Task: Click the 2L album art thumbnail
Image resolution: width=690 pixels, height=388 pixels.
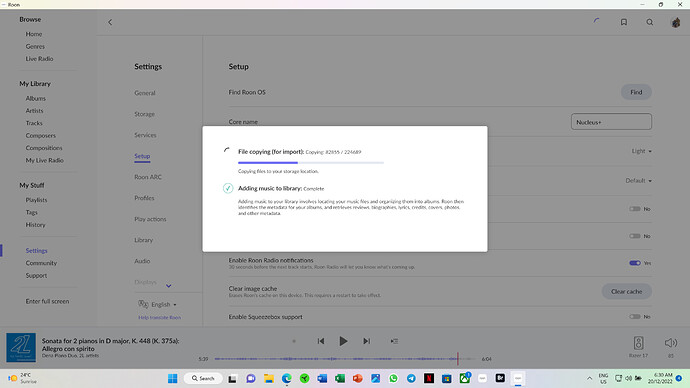Action: pyautogui.click(x=21, y=348)
